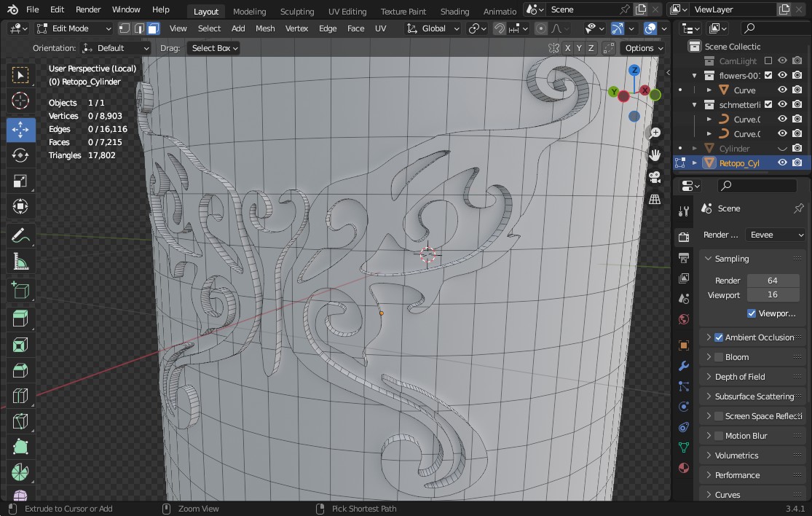The image size is (812, 516).
Task: Switch to face select mode
Action: [153, 28]
